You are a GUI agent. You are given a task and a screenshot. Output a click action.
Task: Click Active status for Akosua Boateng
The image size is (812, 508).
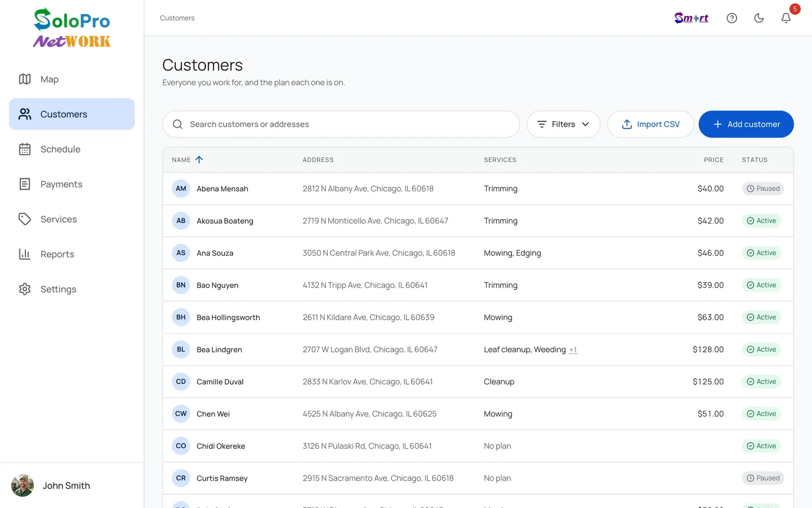(x=761, y=221)
